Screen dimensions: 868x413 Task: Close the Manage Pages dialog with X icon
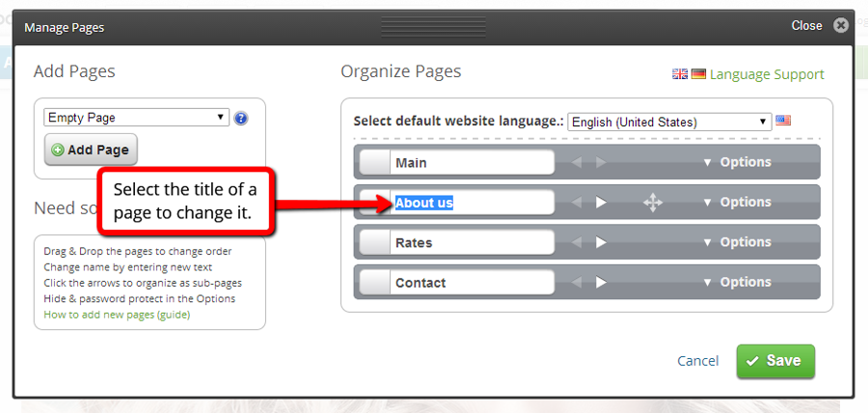[x=841, y=26]
